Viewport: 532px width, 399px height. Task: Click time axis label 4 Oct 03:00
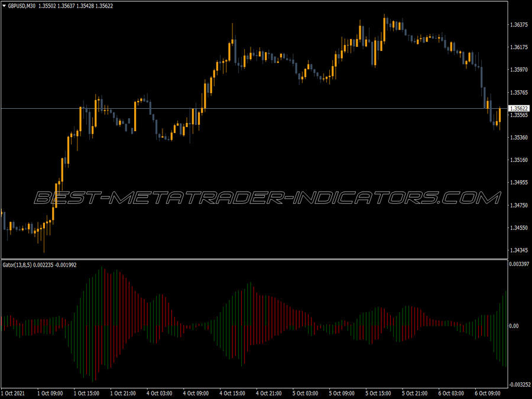(160, 394)
